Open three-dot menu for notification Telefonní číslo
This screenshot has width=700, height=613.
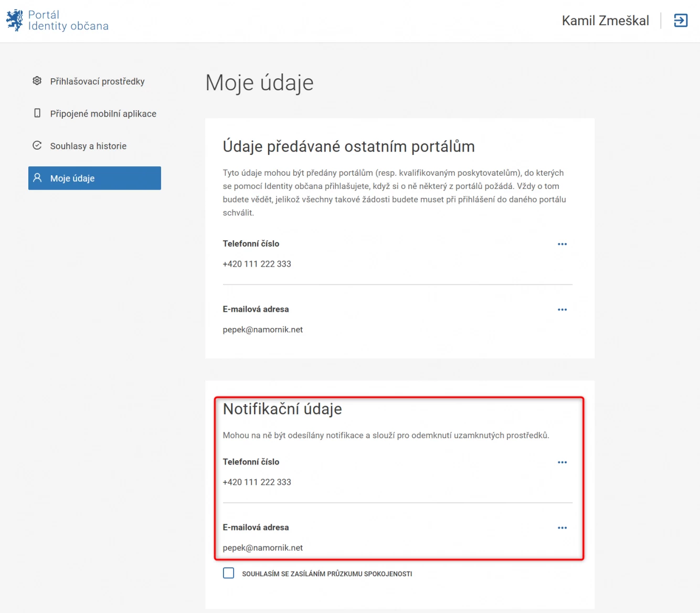click(x=562, y=462)
